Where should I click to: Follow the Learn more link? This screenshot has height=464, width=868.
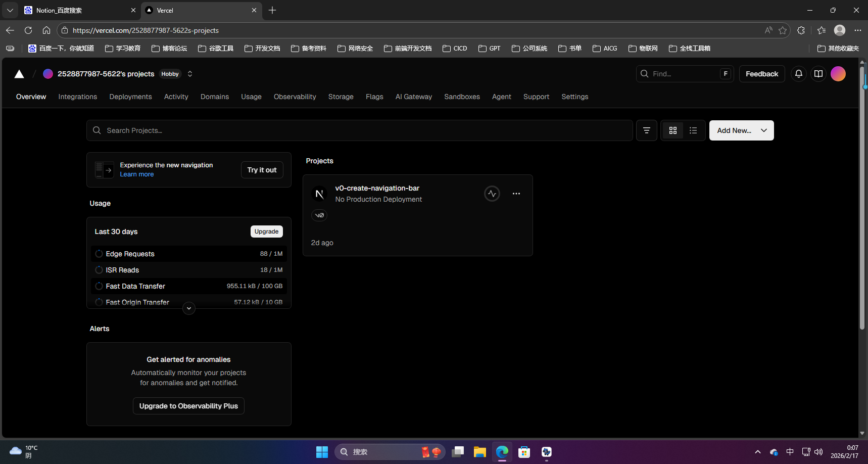click(x=137, y=174)
